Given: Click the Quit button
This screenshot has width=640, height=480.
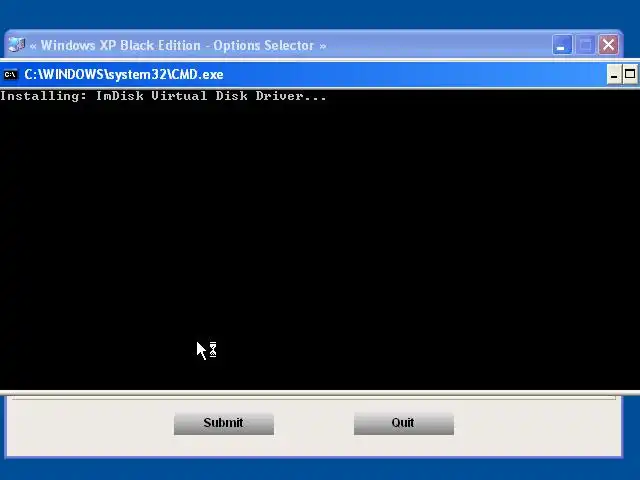Looking at the screenshot, I should (404, 423).
